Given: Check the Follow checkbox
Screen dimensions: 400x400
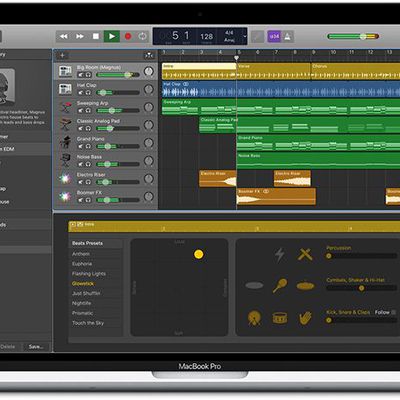Looking at the screenshot, I should (394, 312).
